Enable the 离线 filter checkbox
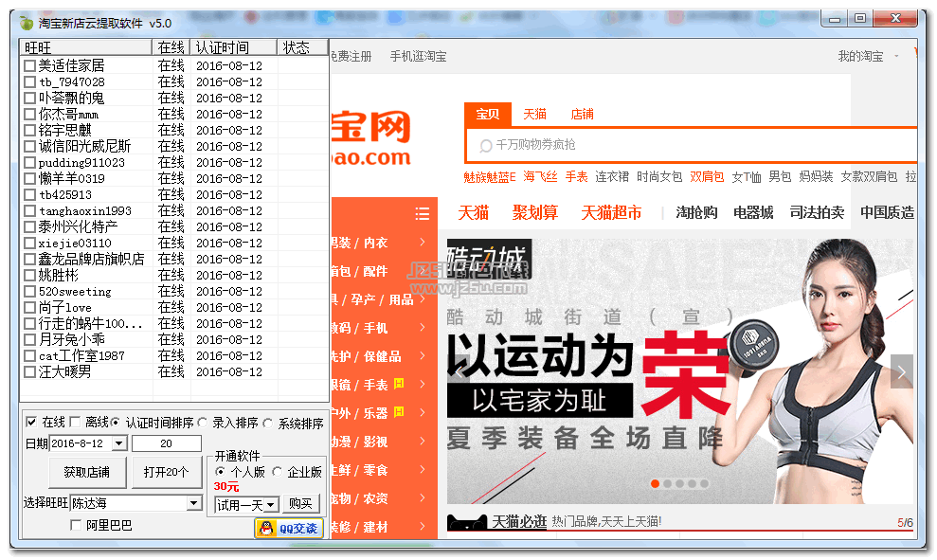This screenshot has width=937, height=560. coord(75,423)
